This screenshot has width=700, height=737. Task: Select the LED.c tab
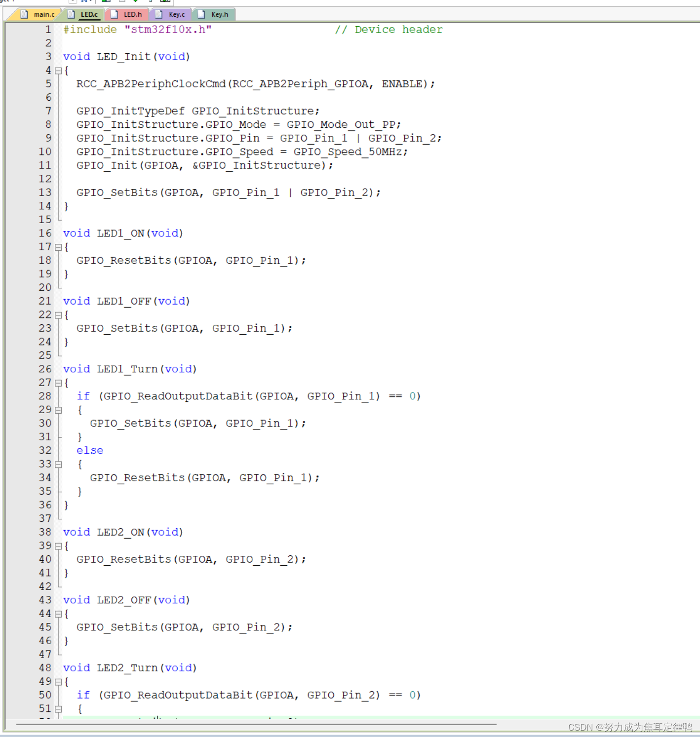point(83,14)
